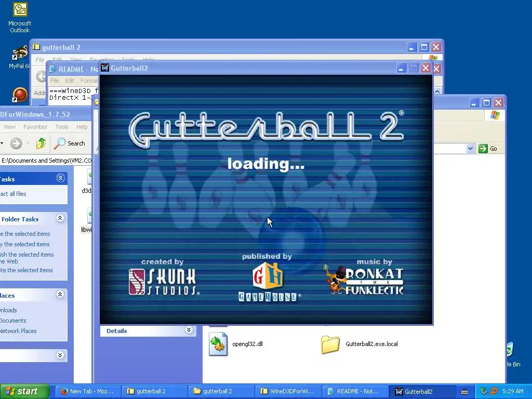Switch to New Tab Mozilla taskbar button
The width and height of the screenshot is (532, 399).
87,391
